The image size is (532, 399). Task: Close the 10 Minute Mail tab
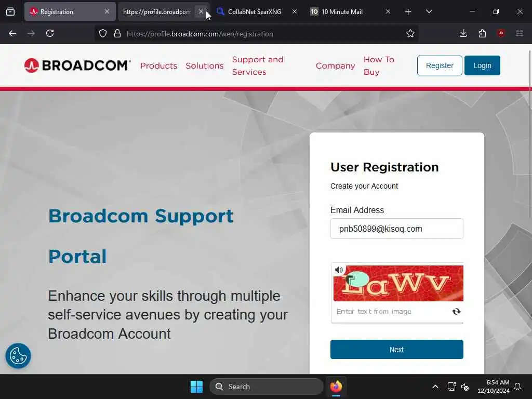(388, 11)
